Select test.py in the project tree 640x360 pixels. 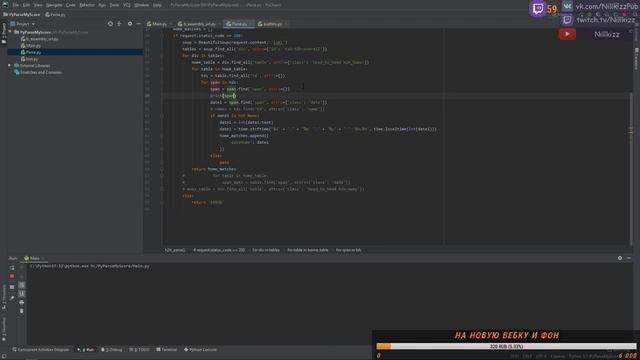tap(29, 59)
